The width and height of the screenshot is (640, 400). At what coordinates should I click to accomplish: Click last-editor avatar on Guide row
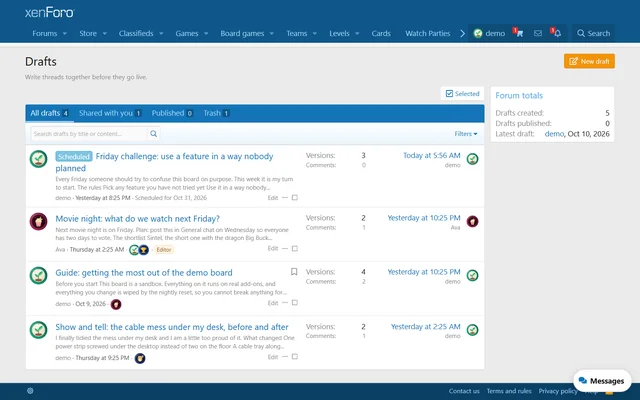point(473,276)
